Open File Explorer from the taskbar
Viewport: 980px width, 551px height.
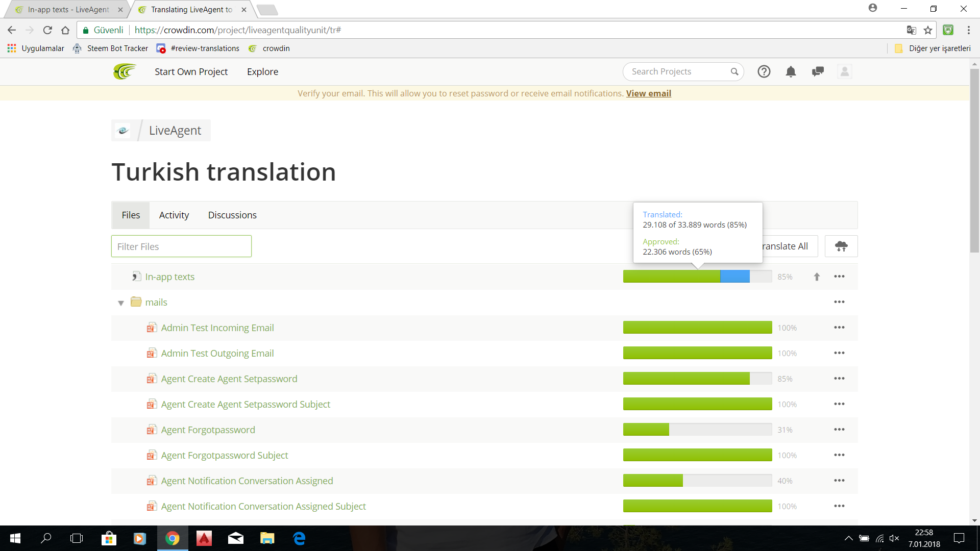tap(267, 538)
